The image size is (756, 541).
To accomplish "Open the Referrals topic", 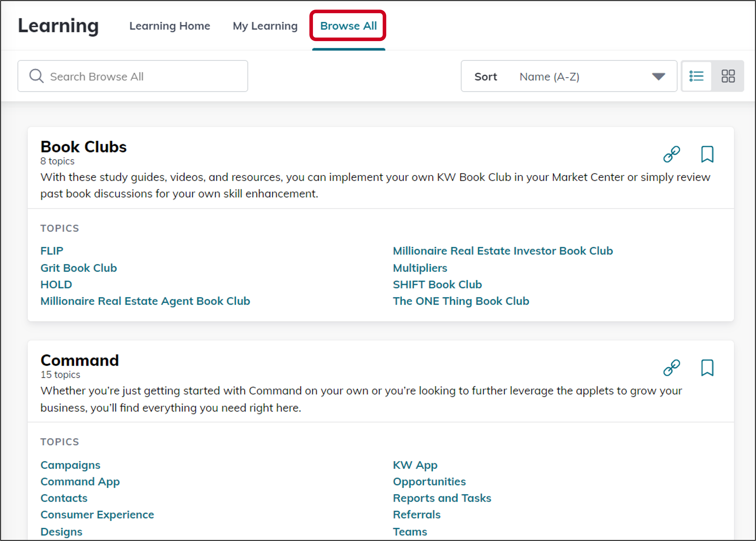I will coord(417,515).
